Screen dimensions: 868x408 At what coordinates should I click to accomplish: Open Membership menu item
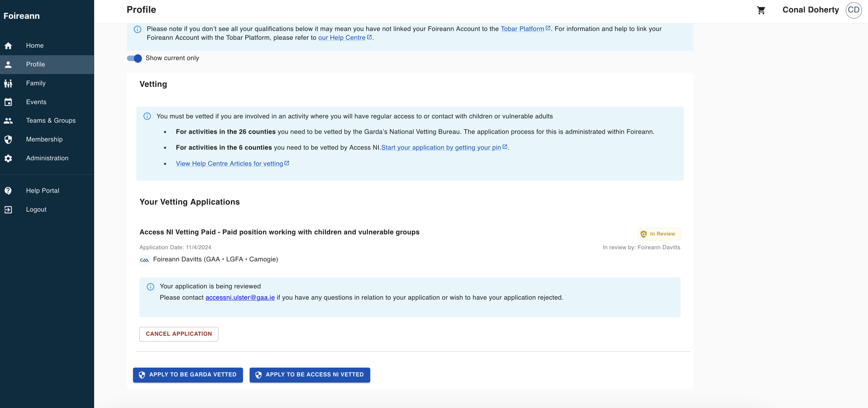47,139
